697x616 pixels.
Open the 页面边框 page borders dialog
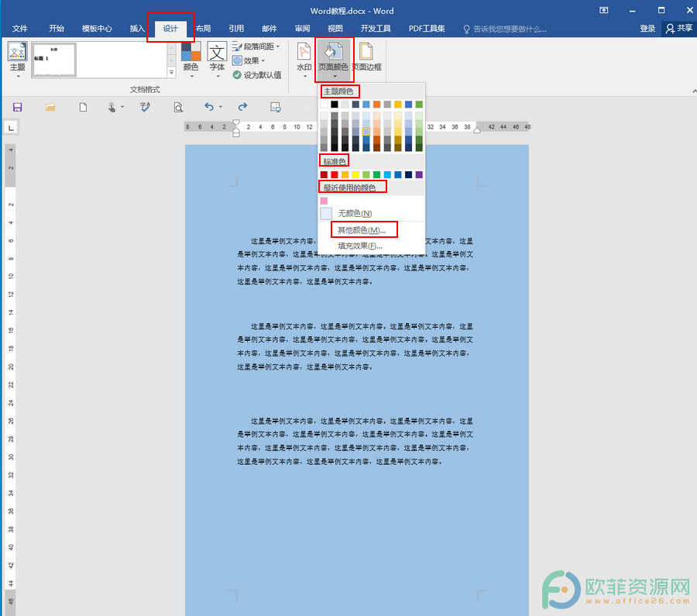pos(367,58)
